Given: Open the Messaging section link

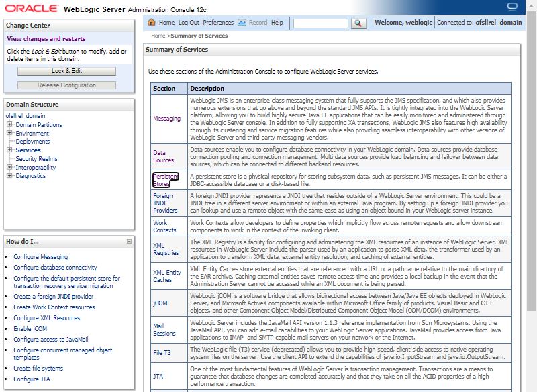Looking at the screenshot, I should (x=166, y=119).
